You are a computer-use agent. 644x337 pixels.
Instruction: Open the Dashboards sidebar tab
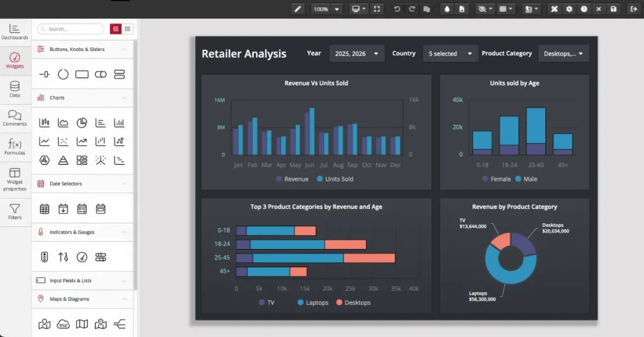coord(15,32)
